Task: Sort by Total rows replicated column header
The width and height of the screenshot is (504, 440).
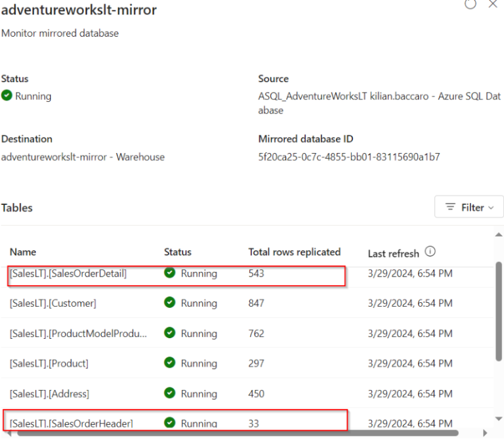Action: coord(295,252)
